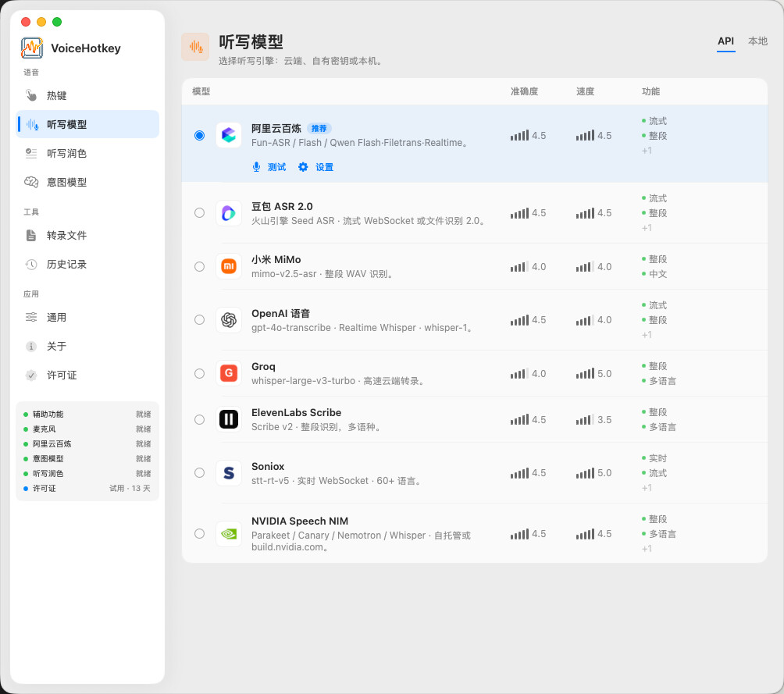Switch to the API tab
Screen dimensions: 784x694
coord(726,41)
